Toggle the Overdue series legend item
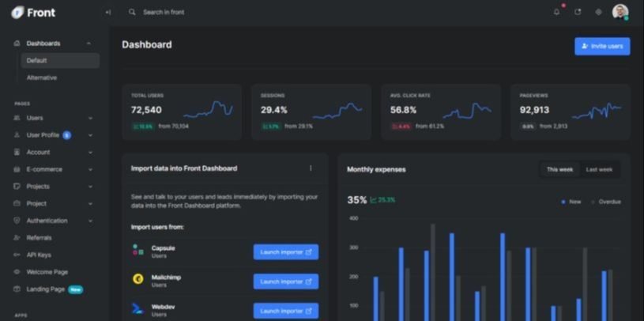The width and height of the screenshot is (644, 321). point(606,202)
